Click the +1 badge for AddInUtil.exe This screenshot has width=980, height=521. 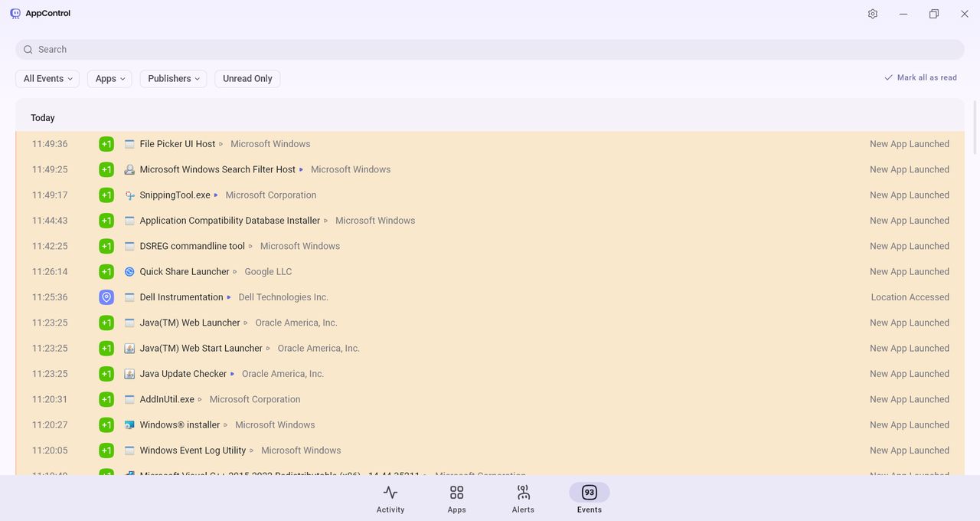click(106, 399)
